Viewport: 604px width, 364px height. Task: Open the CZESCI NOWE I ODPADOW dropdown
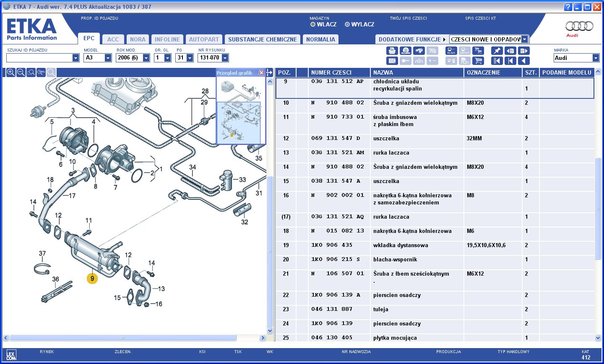click(524, 39)
